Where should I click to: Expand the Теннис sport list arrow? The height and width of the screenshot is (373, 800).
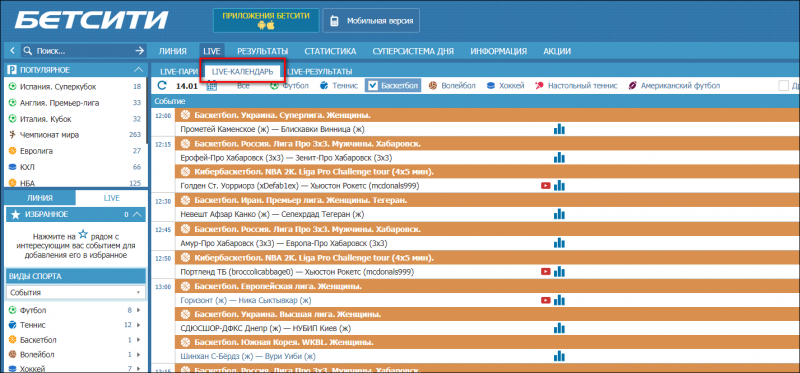139,325
